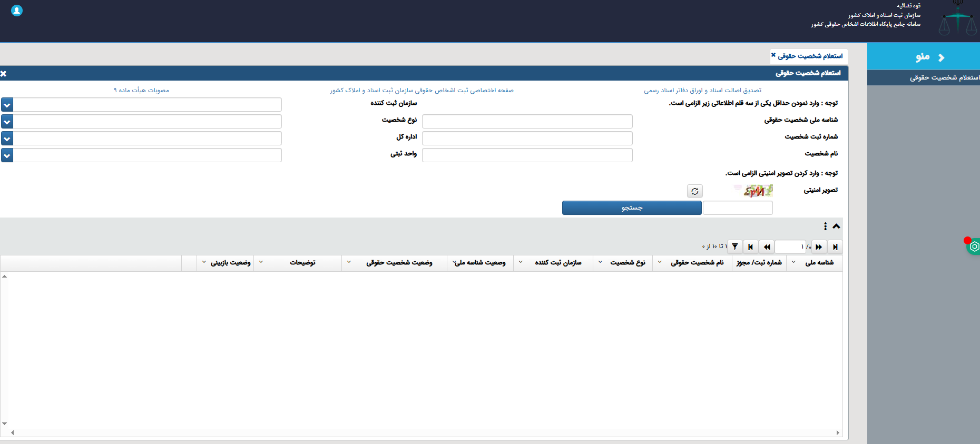Click the captcha text input field

coord(738,208)
